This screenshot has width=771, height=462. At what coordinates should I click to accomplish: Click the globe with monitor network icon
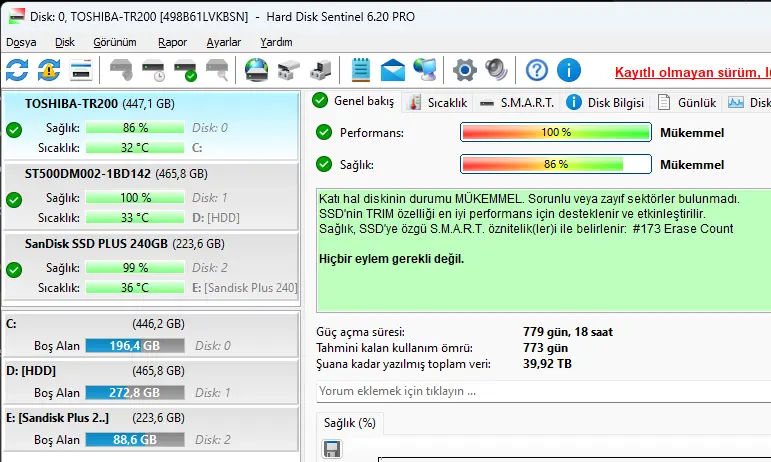click(x=425, y=70)
